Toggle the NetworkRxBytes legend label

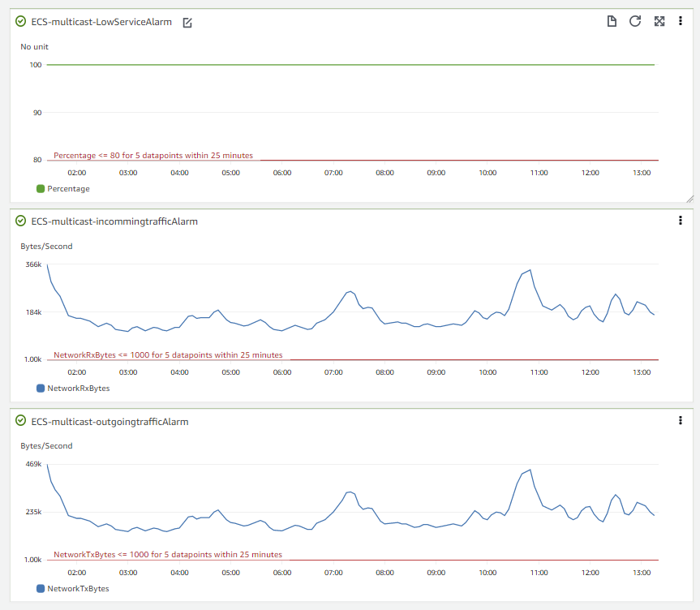[x=78, y=389]
